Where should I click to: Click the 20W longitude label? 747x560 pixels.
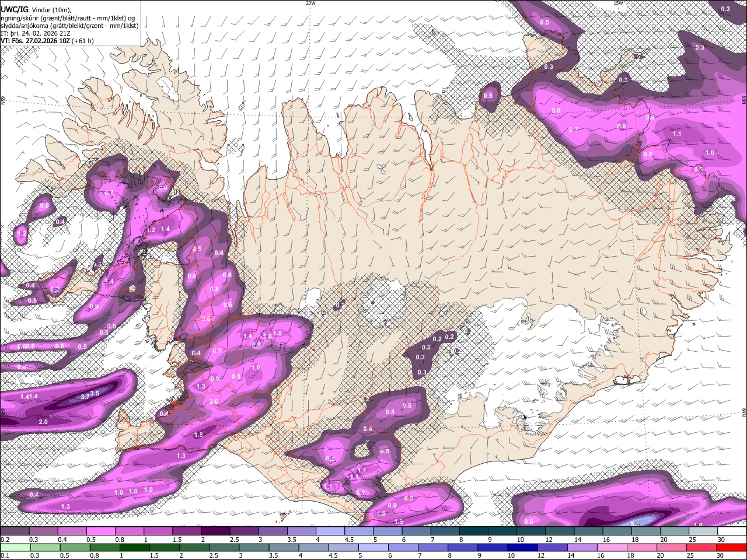(310, 3)
